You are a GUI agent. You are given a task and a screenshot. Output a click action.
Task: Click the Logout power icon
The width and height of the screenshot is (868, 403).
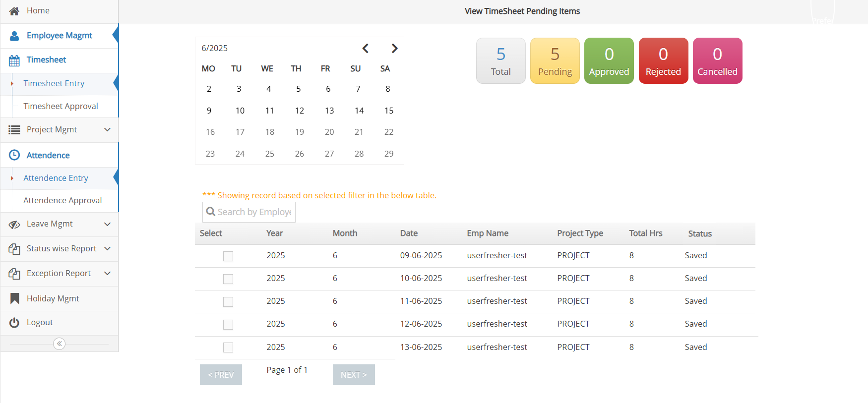14,323
